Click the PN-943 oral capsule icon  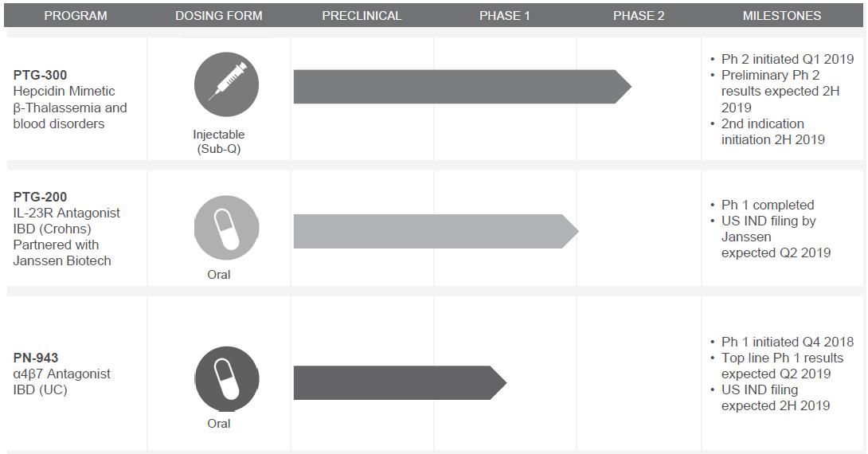coord(227,378)
